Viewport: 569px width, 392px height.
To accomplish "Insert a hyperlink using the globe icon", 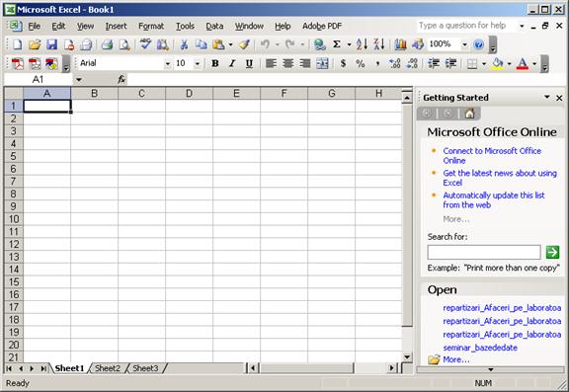I will click(320, 44).
